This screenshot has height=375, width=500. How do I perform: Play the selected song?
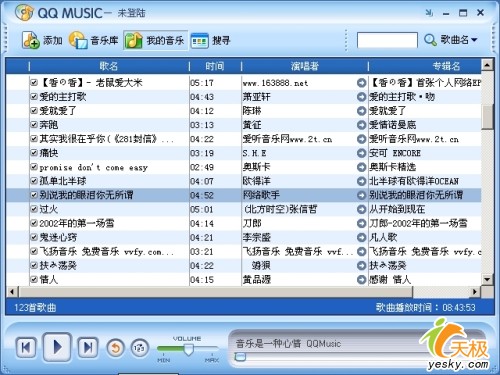(57, 347)
